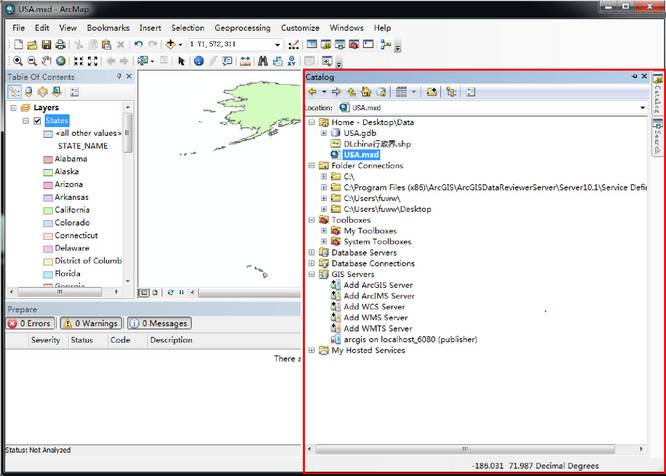Toggle the States layer checkbox
Image resolution: width=666 pixels, height=476 pixels.
pyautogui.click(x=37, y=121)
